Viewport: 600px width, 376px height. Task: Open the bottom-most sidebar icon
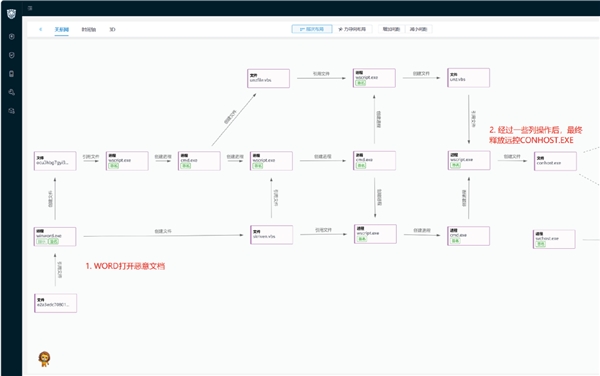click(x=11, y=111)
